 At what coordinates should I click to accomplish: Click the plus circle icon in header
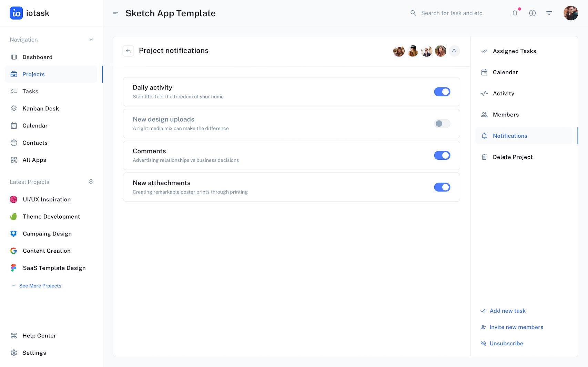(x=532, y=13)
